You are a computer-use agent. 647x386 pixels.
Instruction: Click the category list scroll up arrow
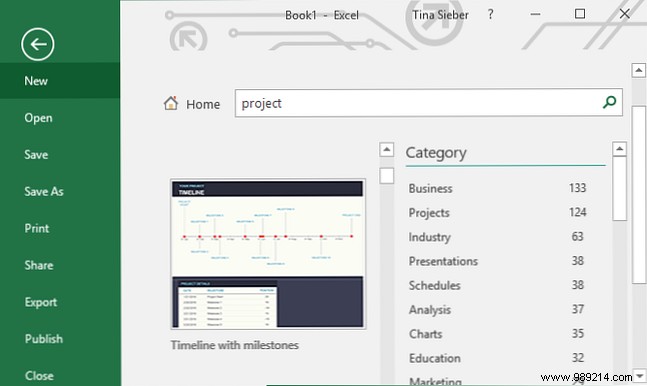619,149
